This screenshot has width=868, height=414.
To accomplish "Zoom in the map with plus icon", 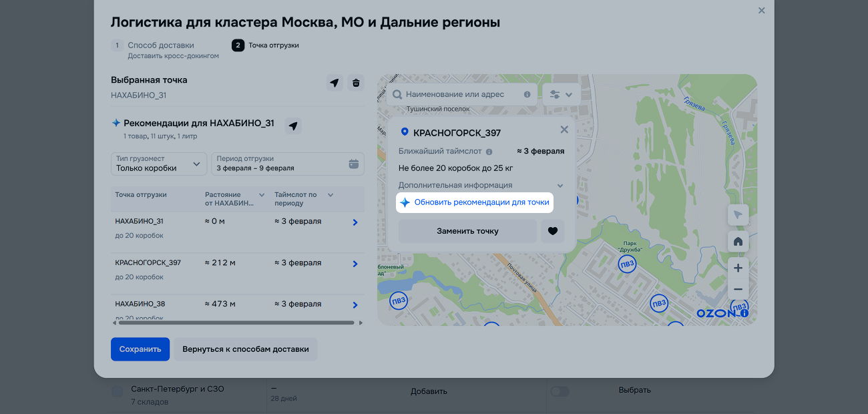I will (738, 268).
